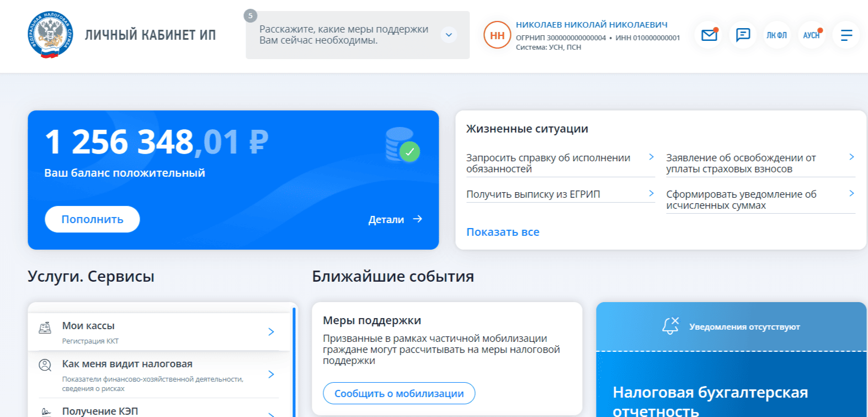This screenshot has width=868, height=417.
Task: Click the Federal Tax Service emblem logo
Action: [50, 35]
